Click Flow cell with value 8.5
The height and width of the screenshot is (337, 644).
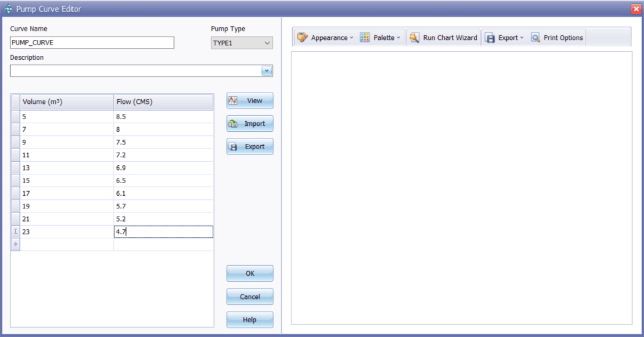tap(163, 117)
